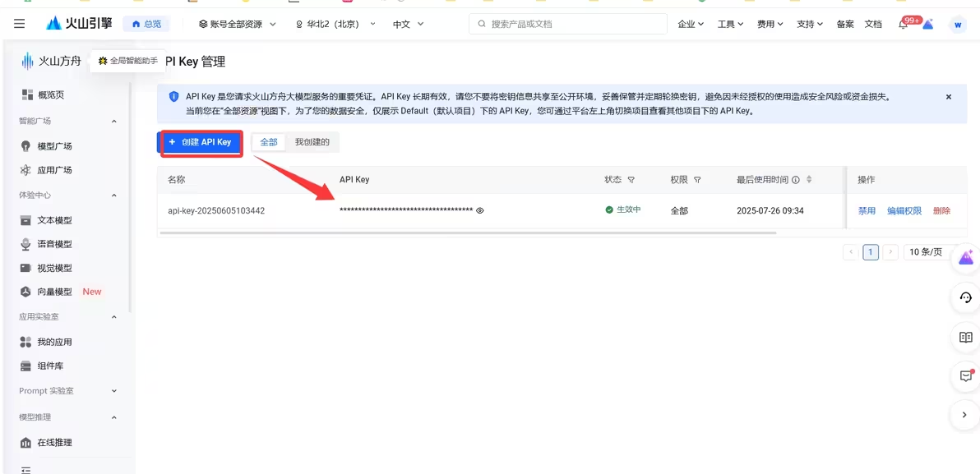This screenshot has height=474, width=980.
Task: Open the documentation book icon on the right
Action: coord(964,337)
